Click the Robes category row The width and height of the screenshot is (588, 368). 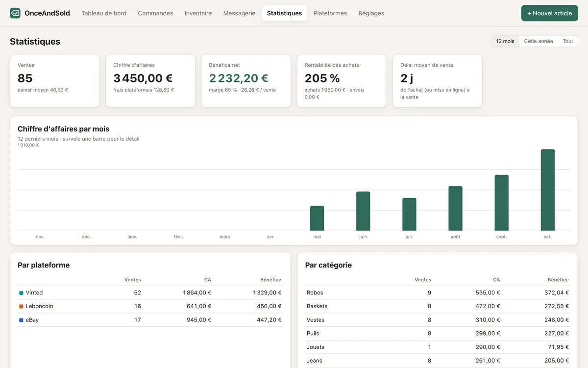pos(438,293)
